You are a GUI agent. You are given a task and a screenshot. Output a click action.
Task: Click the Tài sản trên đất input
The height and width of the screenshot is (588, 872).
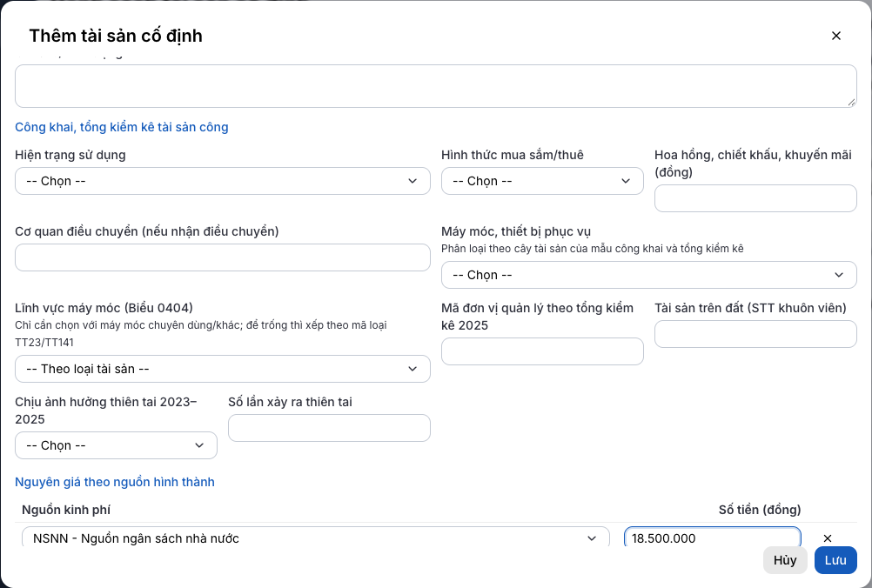click(x=755, y=334)
